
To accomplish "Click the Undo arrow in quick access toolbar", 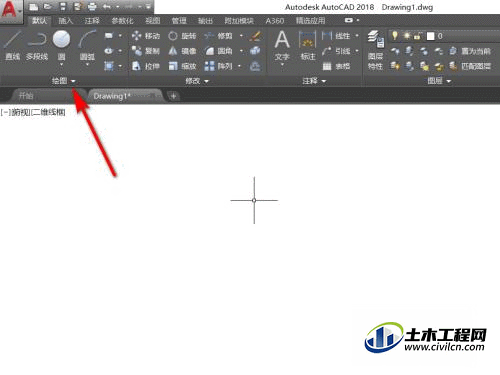I will click(107, 7).
